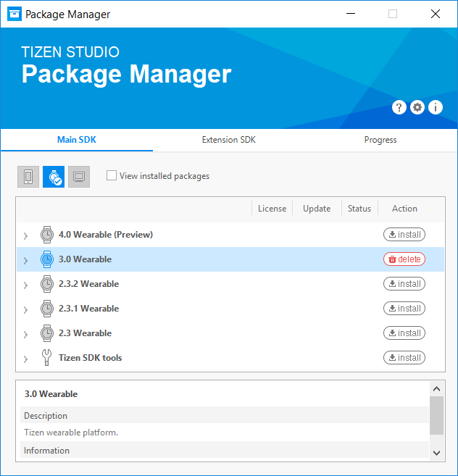Click the Description section heading

tap(46, 416)
